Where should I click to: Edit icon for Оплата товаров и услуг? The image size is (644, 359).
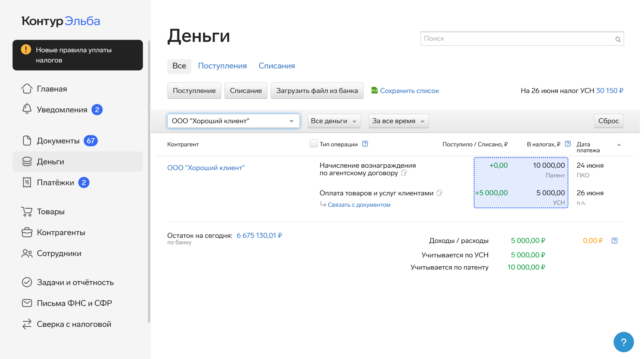click(x=440, y=193)
